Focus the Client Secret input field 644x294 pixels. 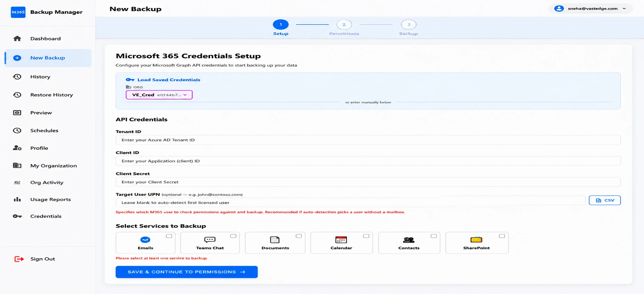click(368, 182)
